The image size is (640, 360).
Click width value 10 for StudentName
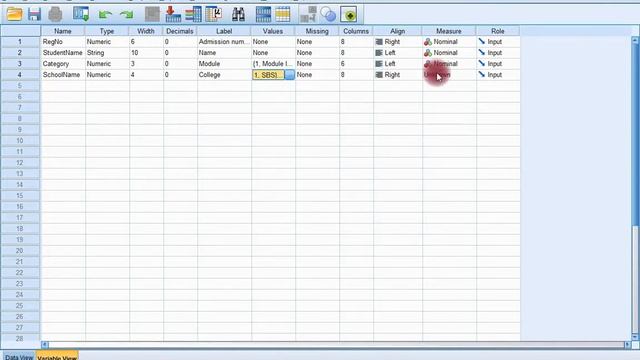pos(146,53)
